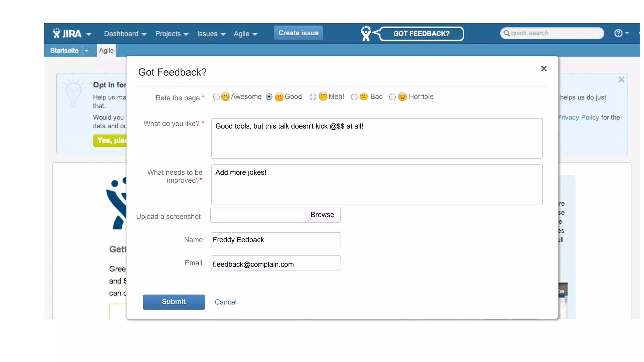This screenshot has width=644, height=362.
Task: Submit the feedback form
Action: (174, 302)
